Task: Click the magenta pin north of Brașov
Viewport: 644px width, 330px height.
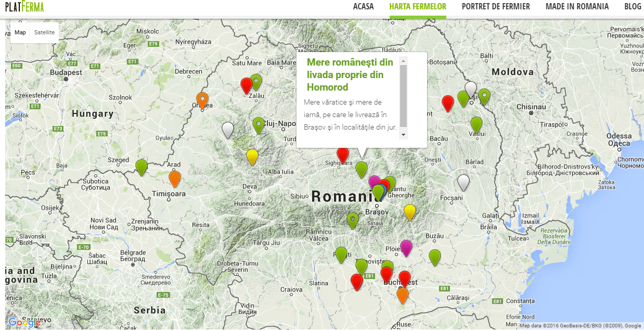Action: click(x=375, y=182)
